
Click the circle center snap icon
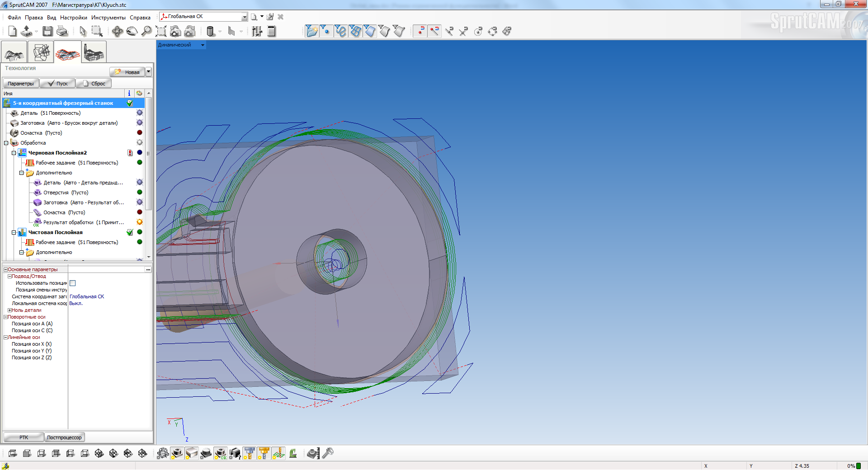click(x=478, y=31)
